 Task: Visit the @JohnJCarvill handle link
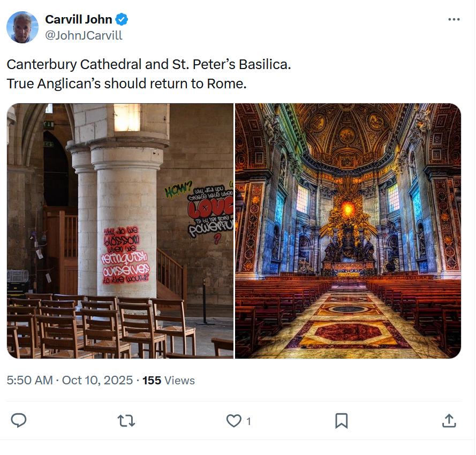coord(84,35)
